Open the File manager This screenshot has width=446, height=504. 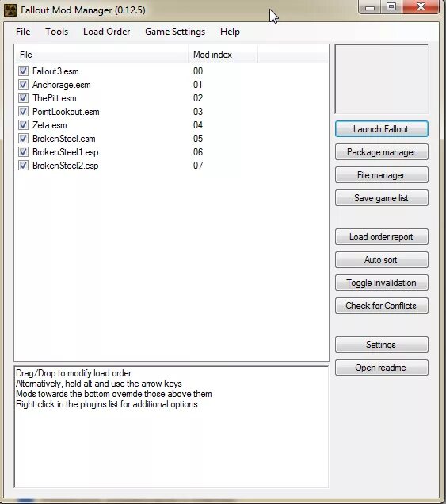(381, 175)
